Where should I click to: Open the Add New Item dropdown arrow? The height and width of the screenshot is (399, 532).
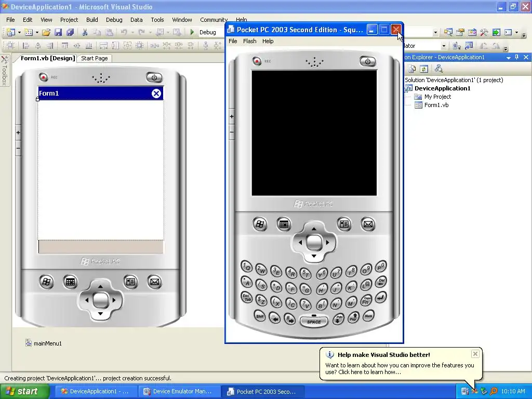(x=37, y=33)
